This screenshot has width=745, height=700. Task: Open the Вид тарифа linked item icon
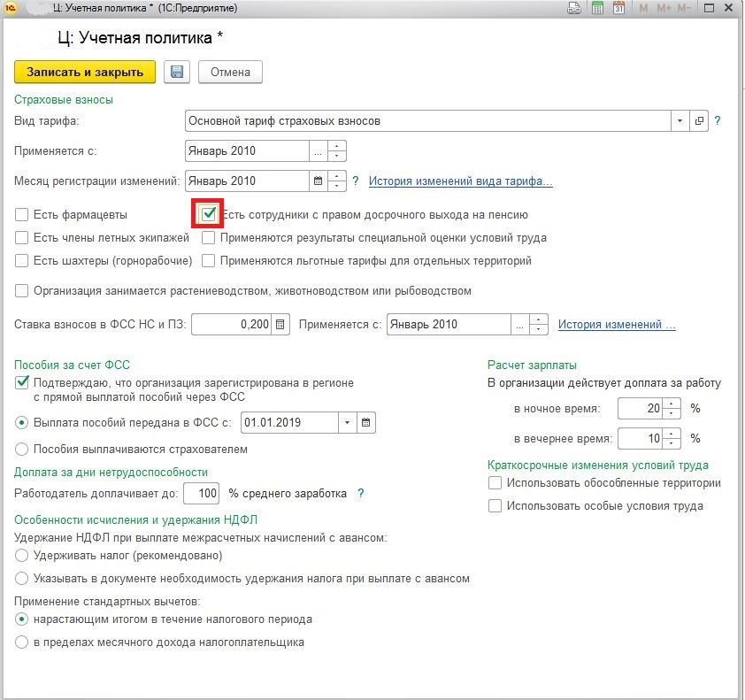pos(699,120)
